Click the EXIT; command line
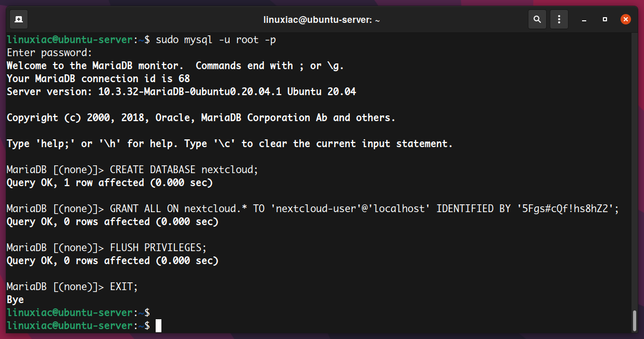This screenshot has height=339, width=644. [x=72, y=286]
